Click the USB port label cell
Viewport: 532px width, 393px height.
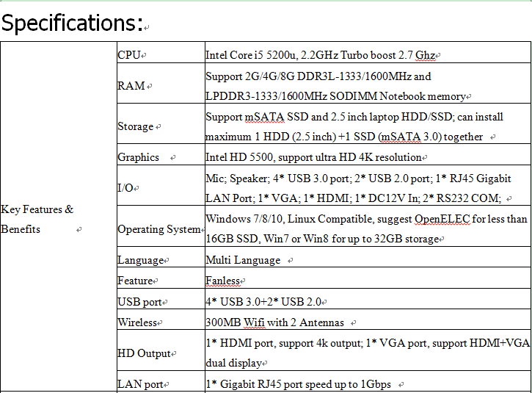[140, 302]
